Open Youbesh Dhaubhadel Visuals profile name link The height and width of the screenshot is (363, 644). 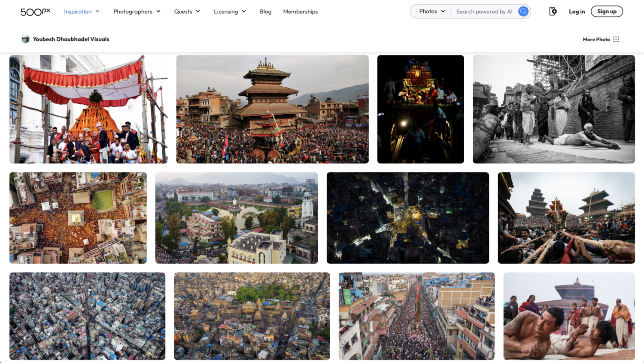(71, 39)
